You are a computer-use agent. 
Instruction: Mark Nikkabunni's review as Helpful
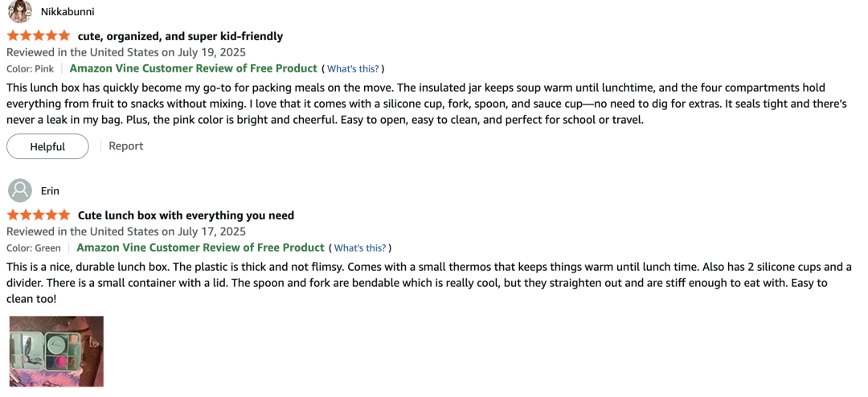click(47, 146)
